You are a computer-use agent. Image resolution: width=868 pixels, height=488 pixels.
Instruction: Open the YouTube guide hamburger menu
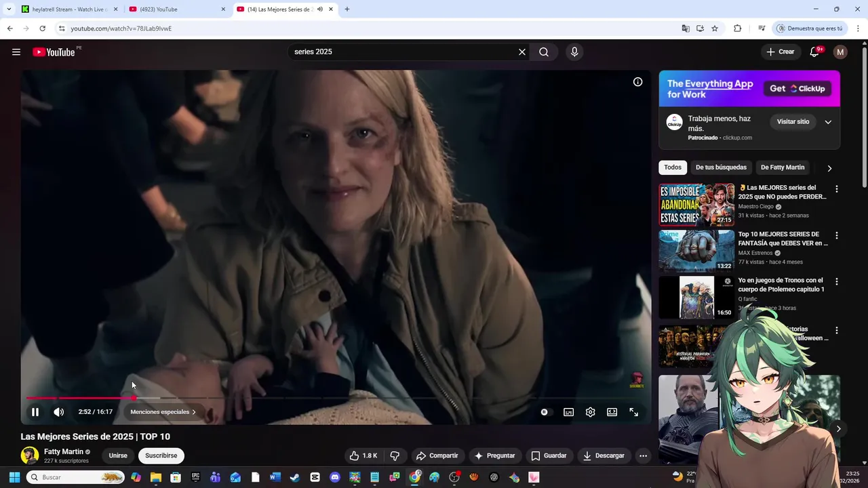click(16, 52)
